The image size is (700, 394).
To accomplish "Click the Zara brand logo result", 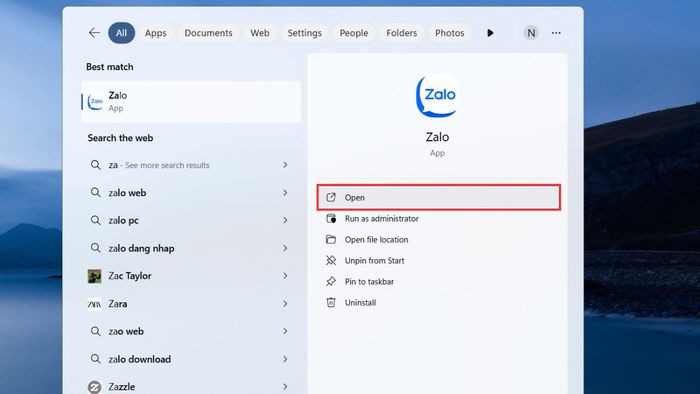I will pyautogui.click(x=94, y=304).
